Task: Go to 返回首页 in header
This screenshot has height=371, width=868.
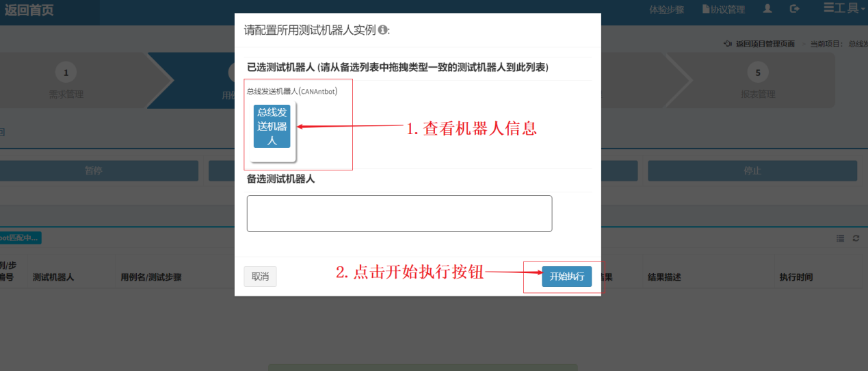Action: click(x=29, y=10)
